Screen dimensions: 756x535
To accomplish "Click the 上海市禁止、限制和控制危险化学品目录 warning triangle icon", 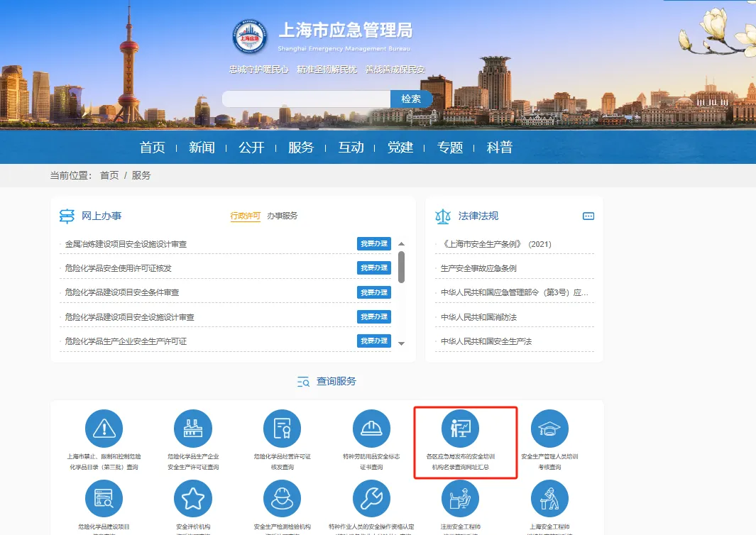I will (x=104, y=429).
